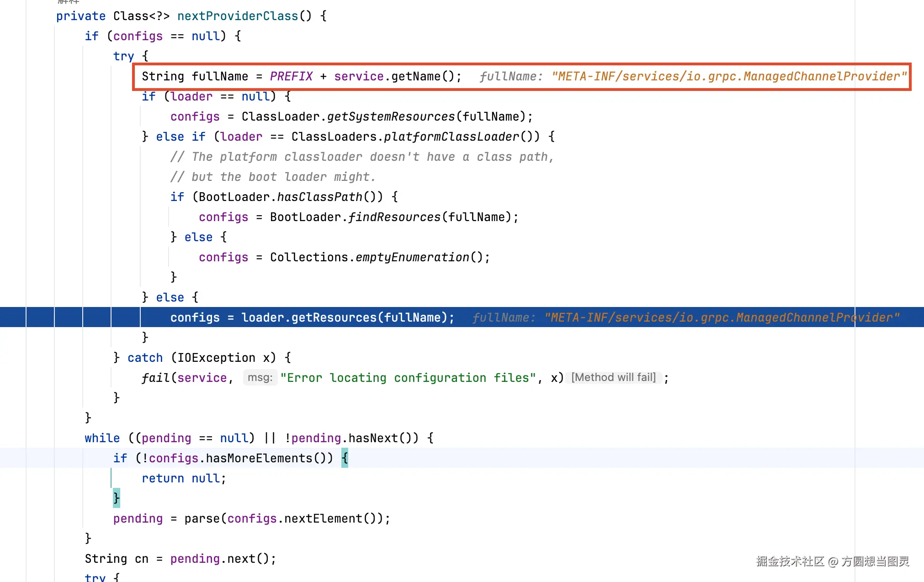This screenshot has height=582, width=924.
Task: Click the IOException type in catch clause
Action: [x=216, y=358]
